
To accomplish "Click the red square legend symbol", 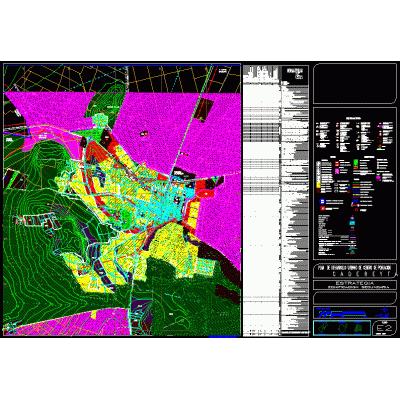I will pos(323,208).
